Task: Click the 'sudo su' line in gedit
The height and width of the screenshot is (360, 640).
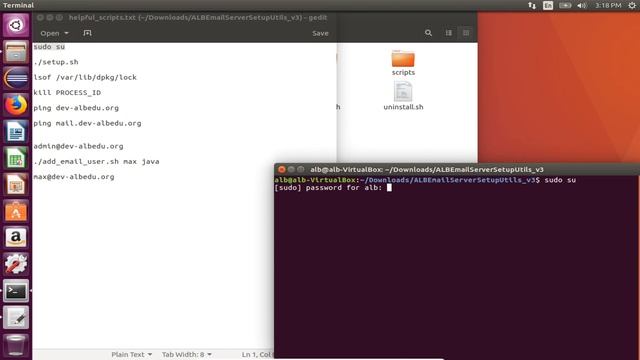Action: tap(49, 47)
